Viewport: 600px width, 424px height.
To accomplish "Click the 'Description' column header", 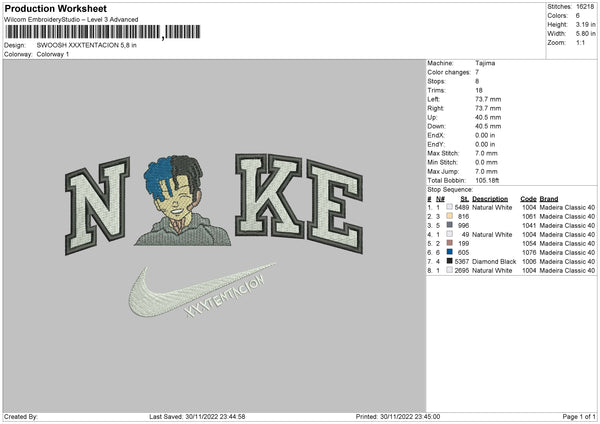I will pyautogui.click(x=490, y=199).
